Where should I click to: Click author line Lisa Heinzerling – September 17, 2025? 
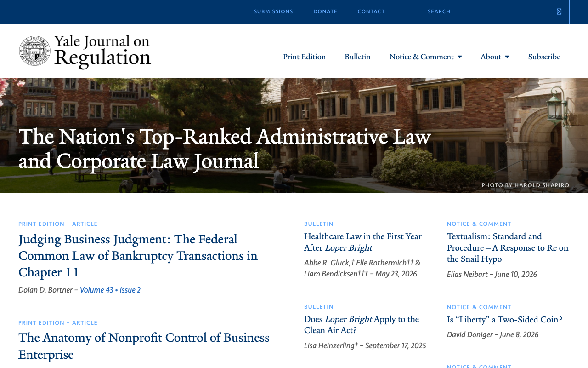point(365,346)
